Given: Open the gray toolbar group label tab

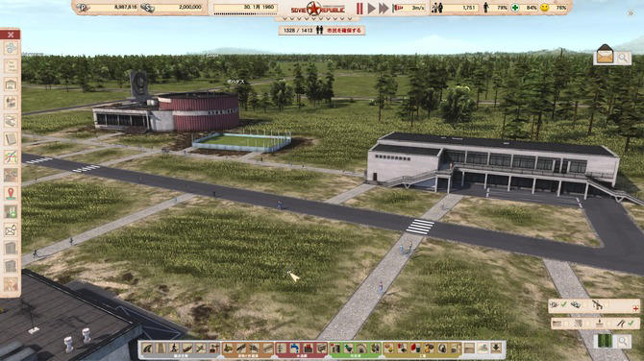Looking at the screenshot, I should pos(181,356).
